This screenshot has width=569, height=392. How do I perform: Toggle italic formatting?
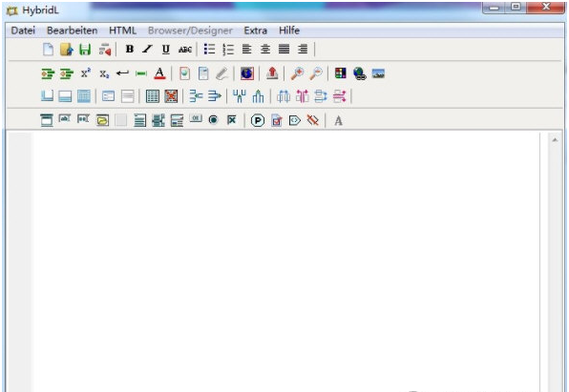pos(147,49)
